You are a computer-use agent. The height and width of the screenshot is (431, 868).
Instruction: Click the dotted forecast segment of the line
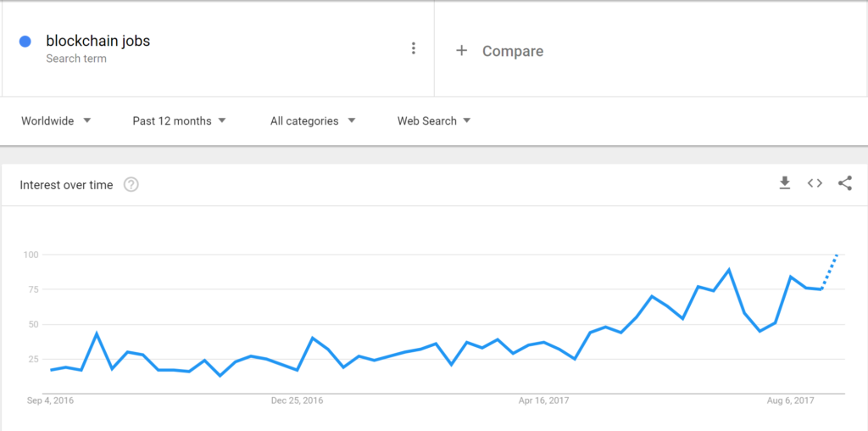point(829,271)
